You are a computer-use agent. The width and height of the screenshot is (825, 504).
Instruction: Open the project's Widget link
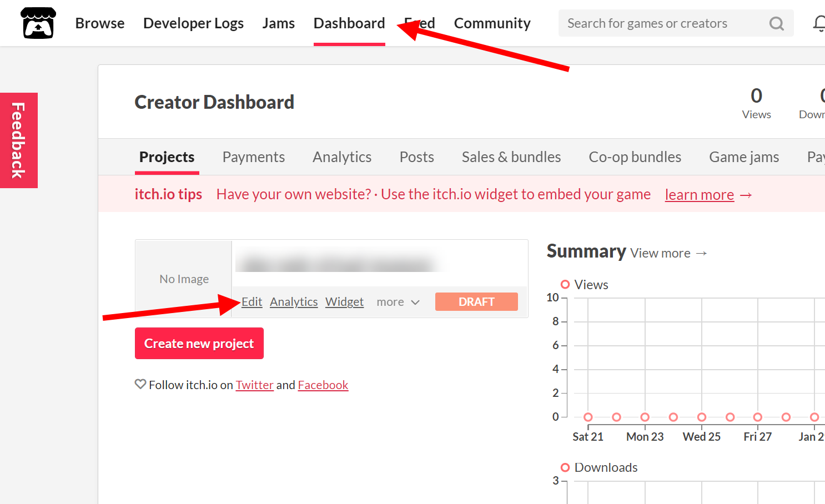[344, 302]
